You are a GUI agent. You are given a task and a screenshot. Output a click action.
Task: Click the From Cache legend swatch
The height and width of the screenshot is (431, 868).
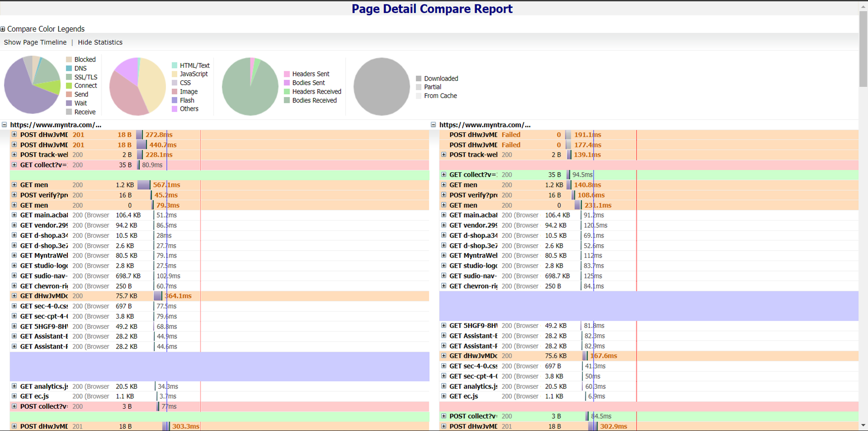[x=419, y=96]
